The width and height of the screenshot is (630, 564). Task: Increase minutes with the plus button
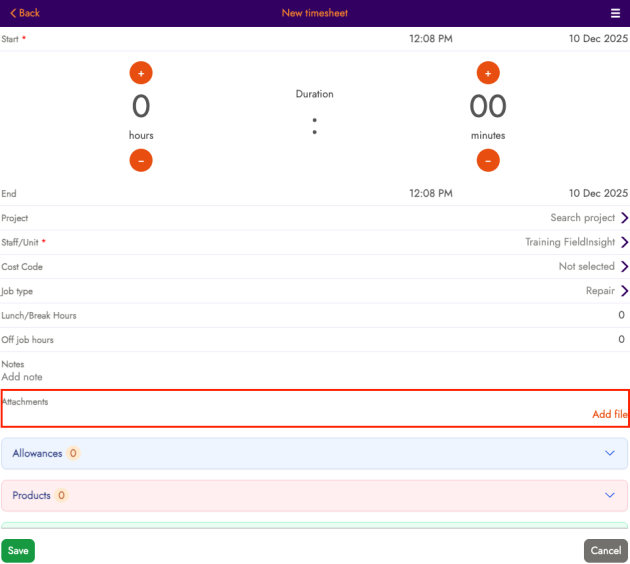[x=488, y=73]
